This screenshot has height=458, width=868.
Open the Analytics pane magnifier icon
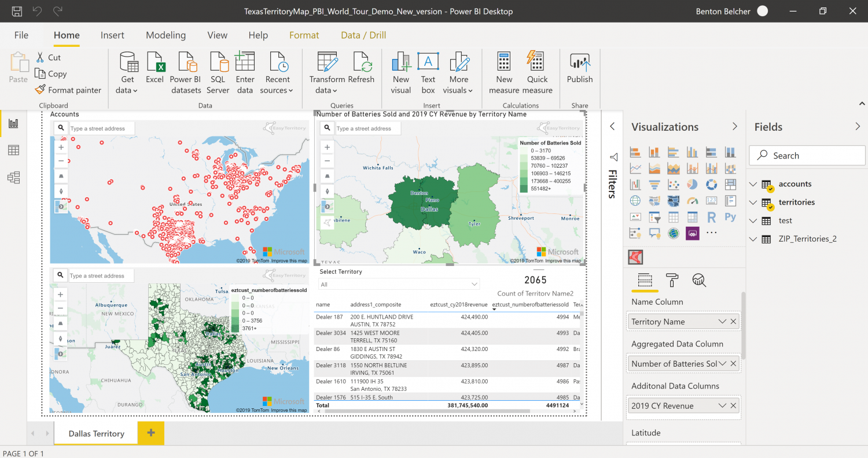[x=698, y=280]
